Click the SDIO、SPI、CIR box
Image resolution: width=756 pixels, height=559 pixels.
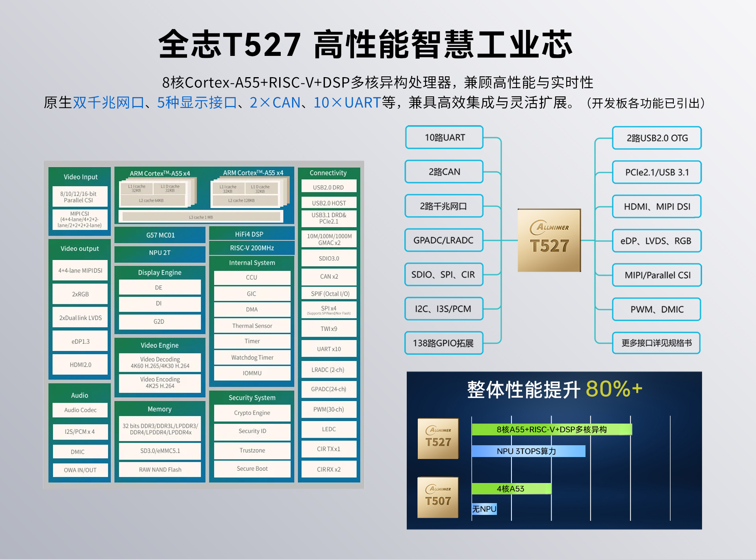tap(445, 274)
